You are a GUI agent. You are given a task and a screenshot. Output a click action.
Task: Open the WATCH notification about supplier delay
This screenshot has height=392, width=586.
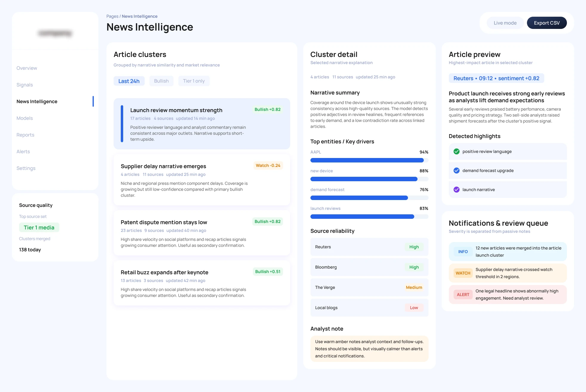508,273
